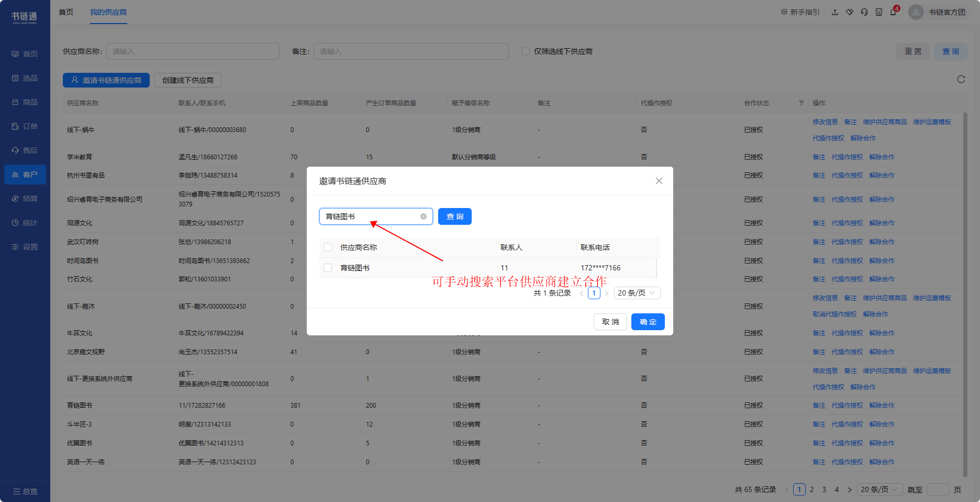Viewport: 980px width, 502px height.
Task: Open 选品 in the left sidebar
Action: [25, 78]
